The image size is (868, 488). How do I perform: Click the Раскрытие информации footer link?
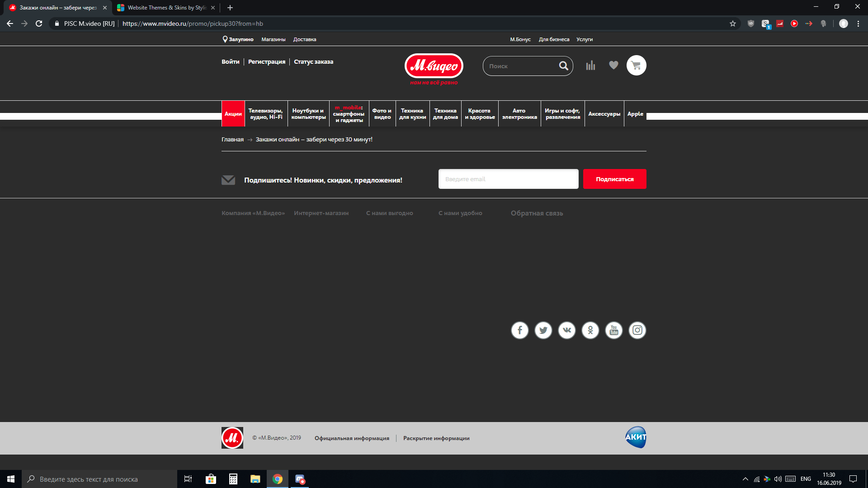[436, 438]
